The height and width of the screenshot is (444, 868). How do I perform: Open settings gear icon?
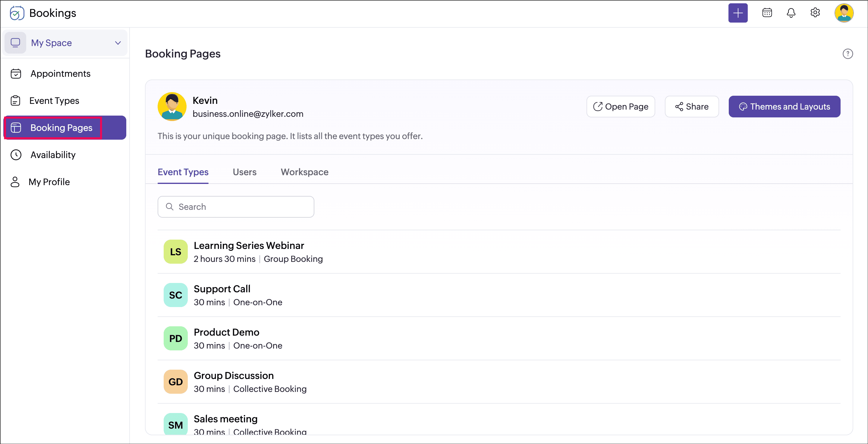815,13
